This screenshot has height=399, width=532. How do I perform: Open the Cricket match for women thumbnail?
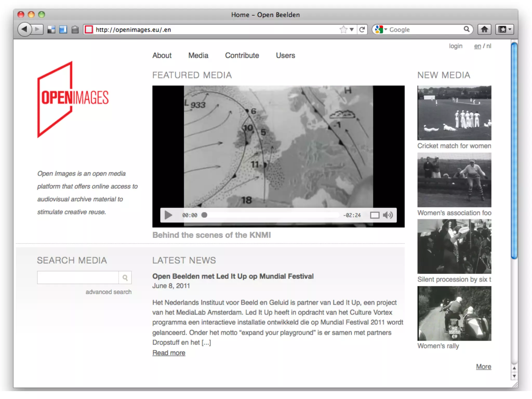pos(454,113)
